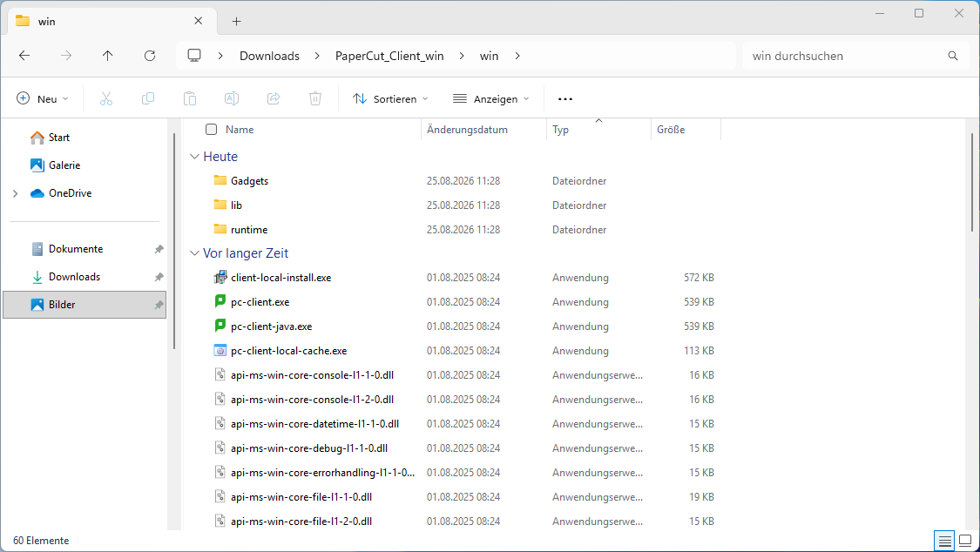Click the PaperCut_Client_win breadcrumb

coord(389,56)
